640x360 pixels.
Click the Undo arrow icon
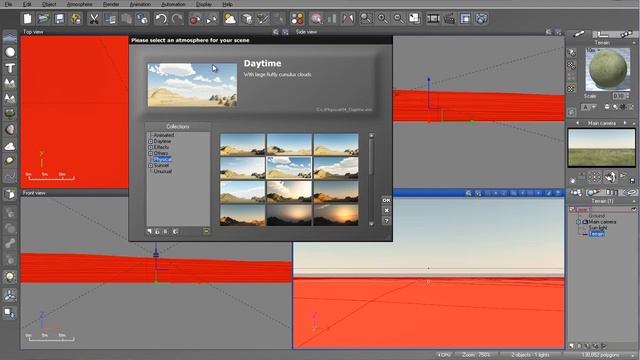(x=161, y=19)
